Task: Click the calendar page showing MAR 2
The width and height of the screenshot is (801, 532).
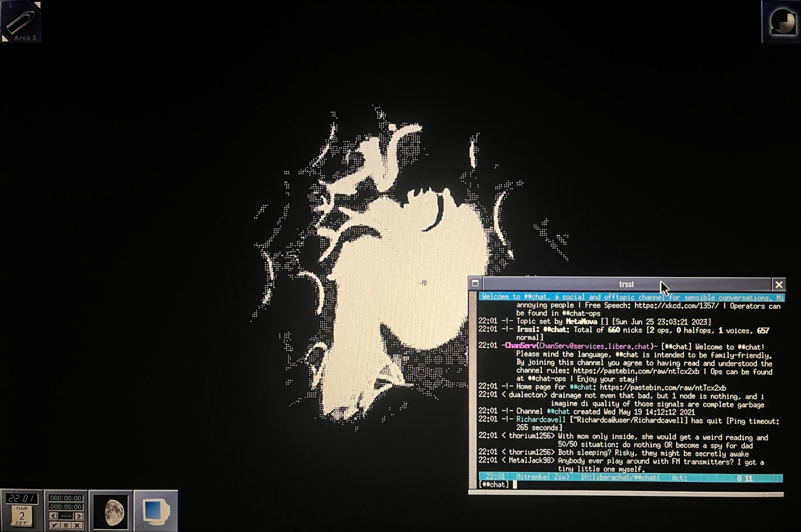Action: coord(22,516)
